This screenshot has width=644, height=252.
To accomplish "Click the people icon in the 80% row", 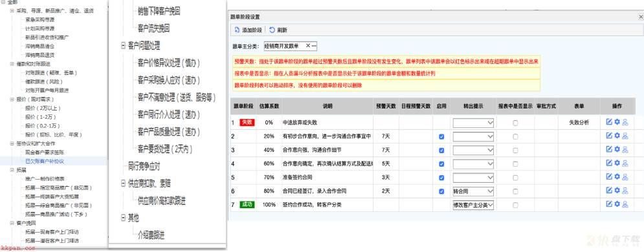I will pos(625,191).
